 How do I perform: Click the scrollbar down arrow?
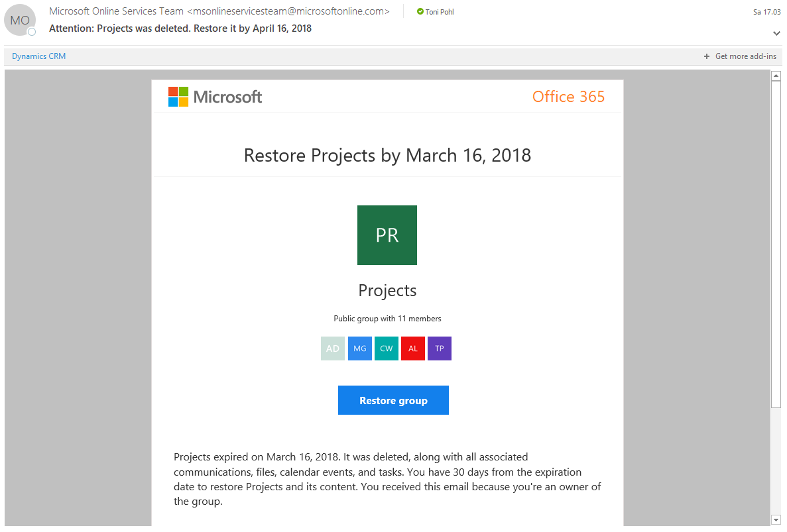click(776, 519)
